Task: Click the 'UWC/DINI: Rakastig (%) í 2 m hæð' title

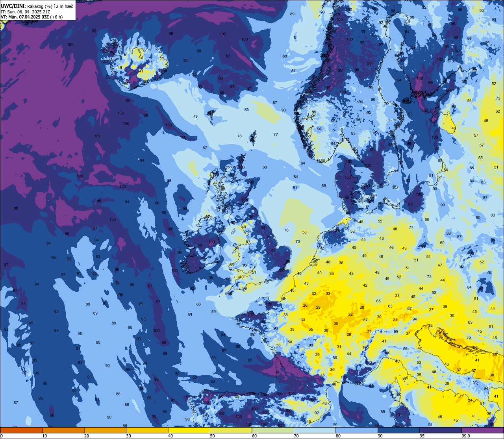Action: [37, 6]
